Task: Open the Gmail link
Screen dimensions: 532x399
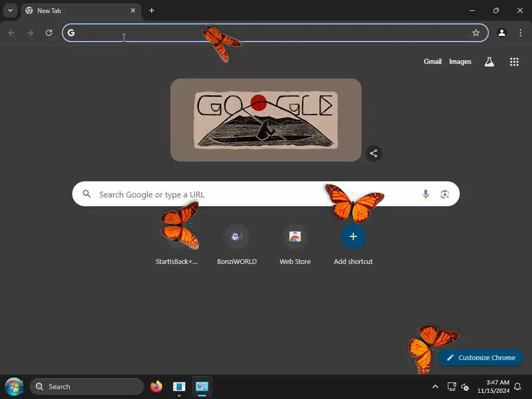Action: 433,61
